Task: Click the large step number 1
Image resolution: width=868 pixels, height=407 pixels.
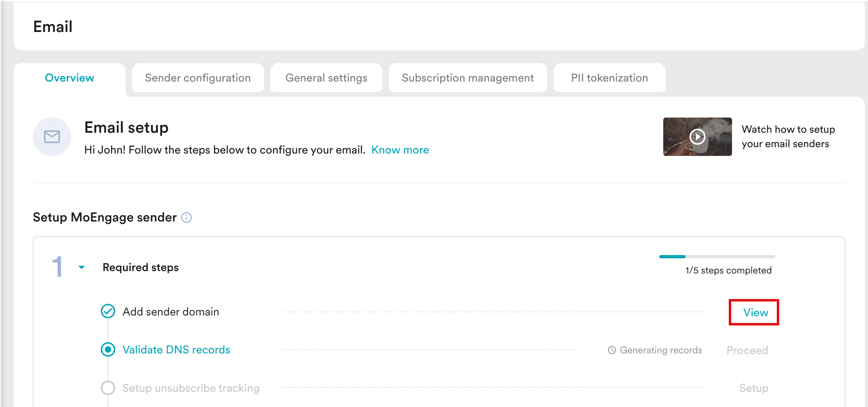Action: point(58,267)
